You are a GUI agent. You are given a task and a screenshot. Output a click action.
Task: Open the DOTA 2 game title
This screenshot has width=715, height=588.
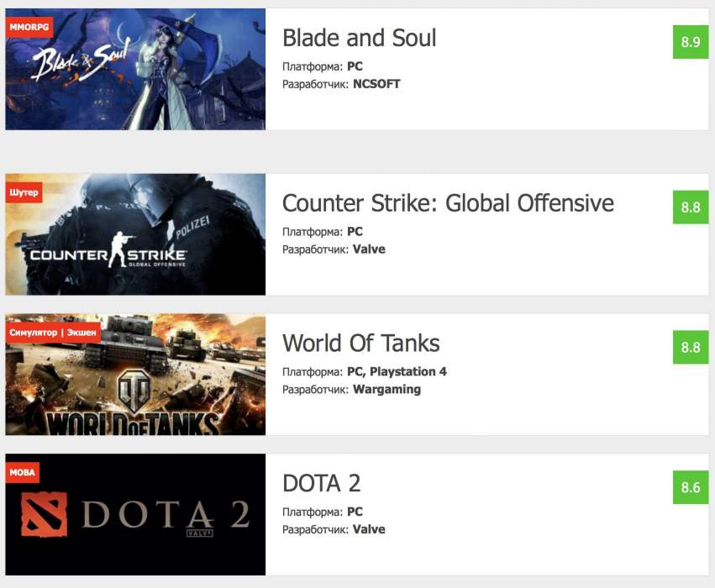pyautogui.click(x=321, y=483)
